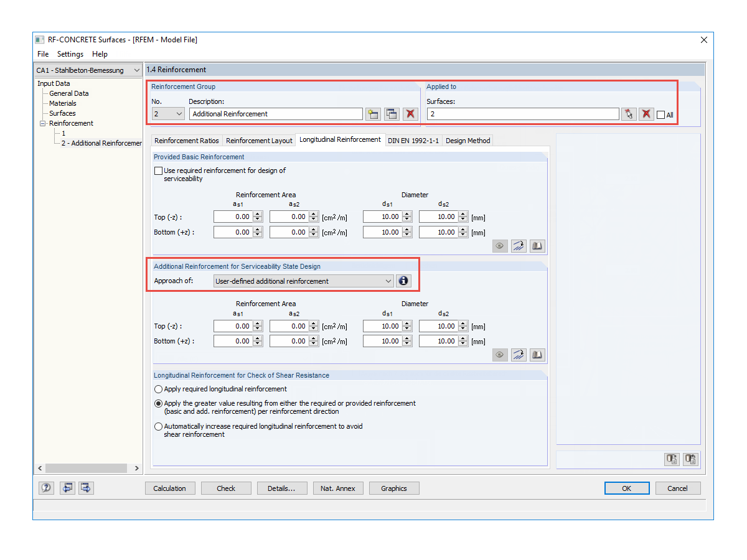Clear the Surfaces list with red X
Screen dimensions: 747x560
(646, 114)
